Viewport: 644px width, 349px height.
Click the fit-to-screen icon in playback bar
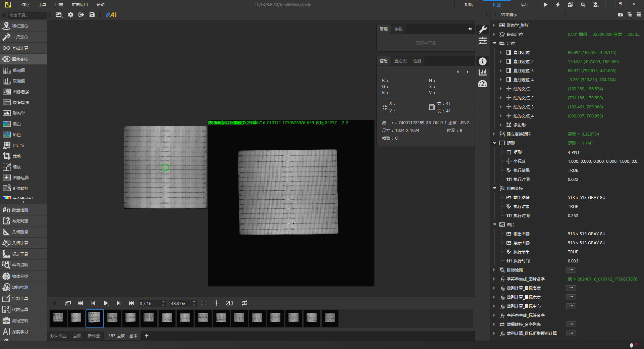coord(204,303)
